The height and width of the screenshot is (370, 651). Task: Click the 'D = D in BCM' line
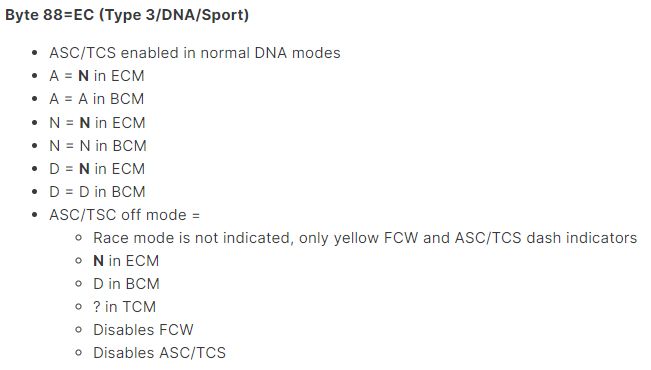tap(97, 192)
